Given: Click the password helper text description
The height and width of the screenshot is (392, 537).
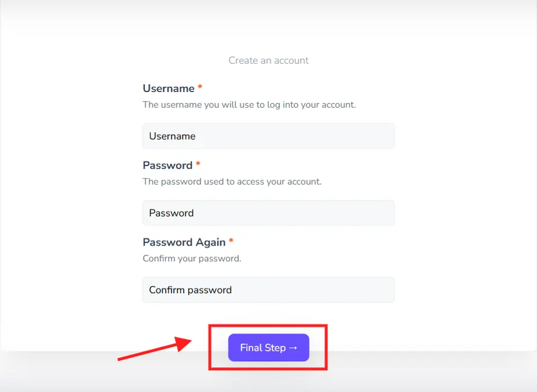Looking at the screenshot, I should point(232,181).
